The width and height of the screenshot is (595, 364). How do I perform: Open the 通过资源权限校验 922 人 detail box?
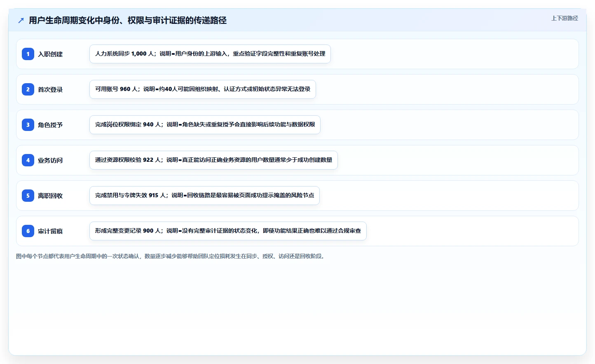click(x=213, y=160)
